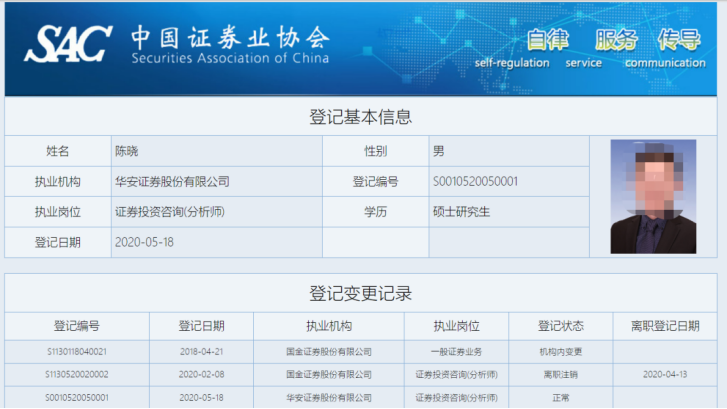Click registration number S0010520050001 in basic info
This screenshot has width=727, height=409.
pos(475,182)
